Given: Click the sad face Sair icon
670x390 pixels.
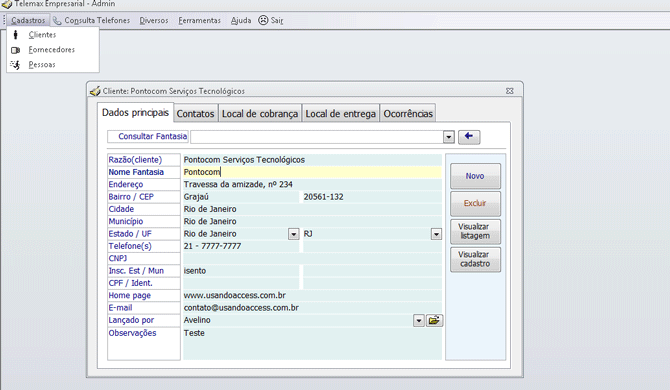Looking at the screenshot, I should click(x=263, y=20).
